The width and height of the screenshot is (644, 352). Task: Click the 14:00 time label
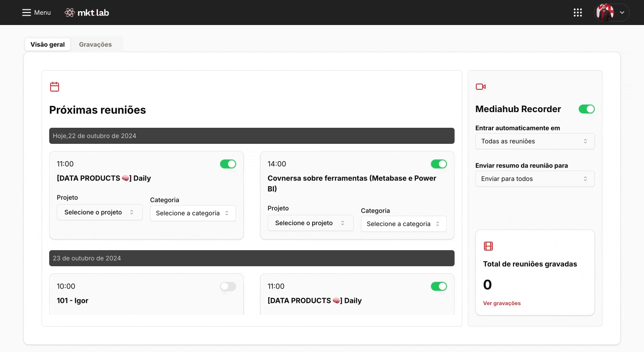coord(277,164)
